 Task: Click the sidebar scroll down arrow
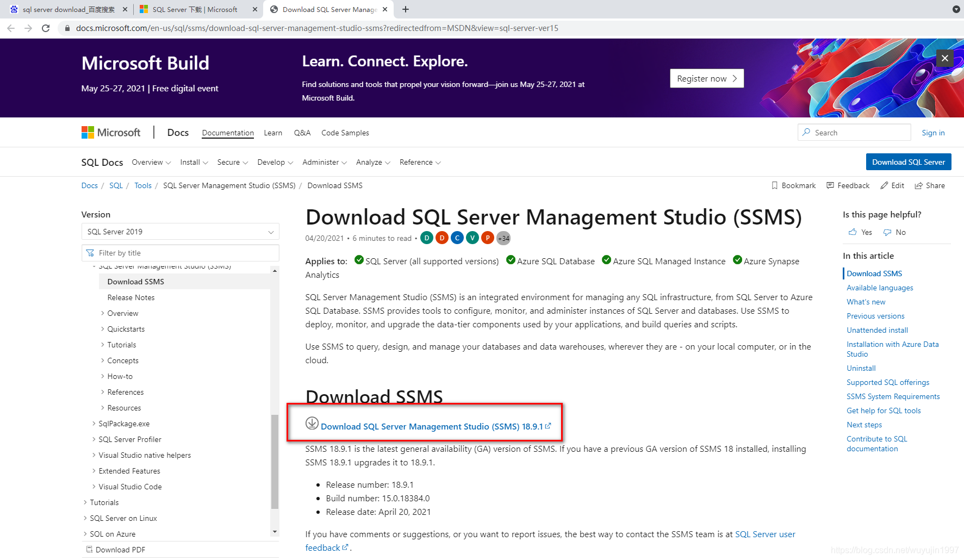click(275, 532)
